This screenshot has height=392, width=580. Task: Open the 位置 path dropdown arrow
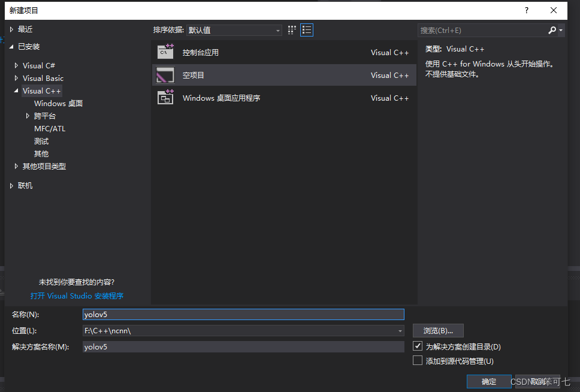400,331
